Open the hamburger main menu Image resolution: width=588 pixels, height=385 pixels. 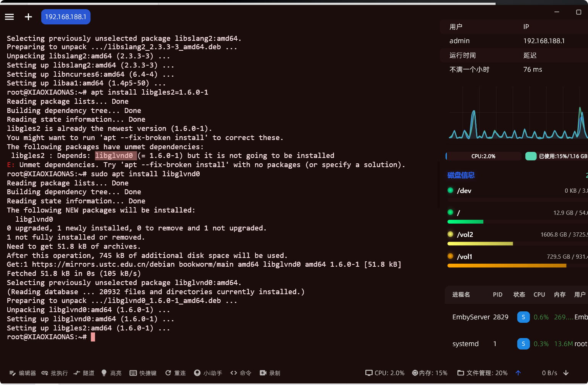pos(10,17)
